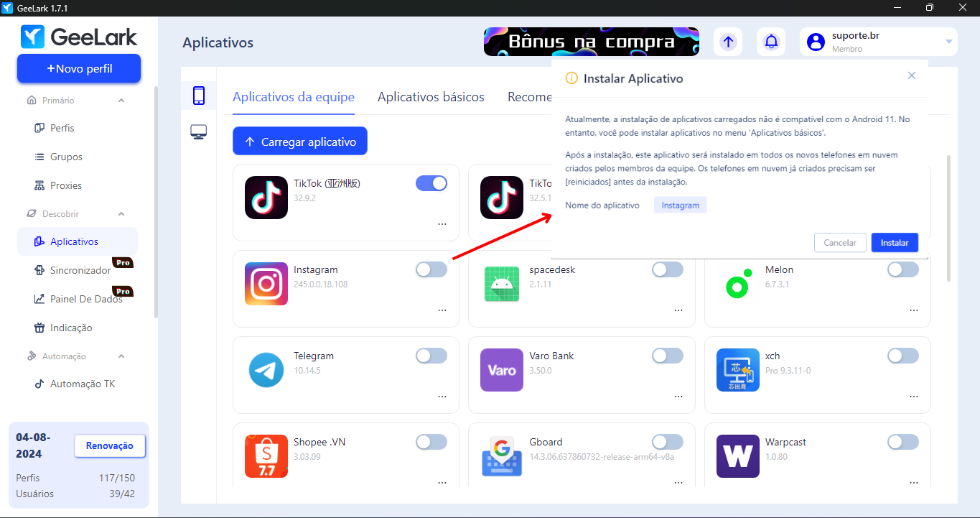980x518 pixels.
Task: Select the desktop monitor view icon
Action: [x=199, y=132]
